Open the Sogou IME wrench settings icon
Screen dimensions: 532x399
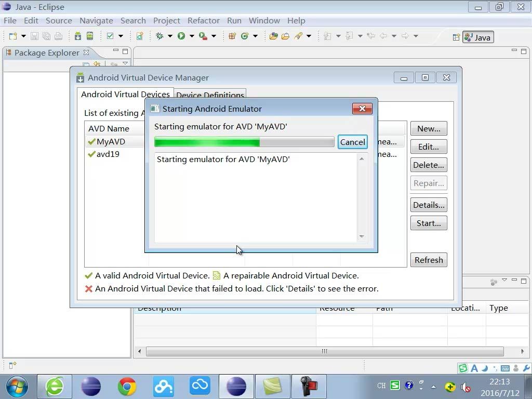point(526,368)
